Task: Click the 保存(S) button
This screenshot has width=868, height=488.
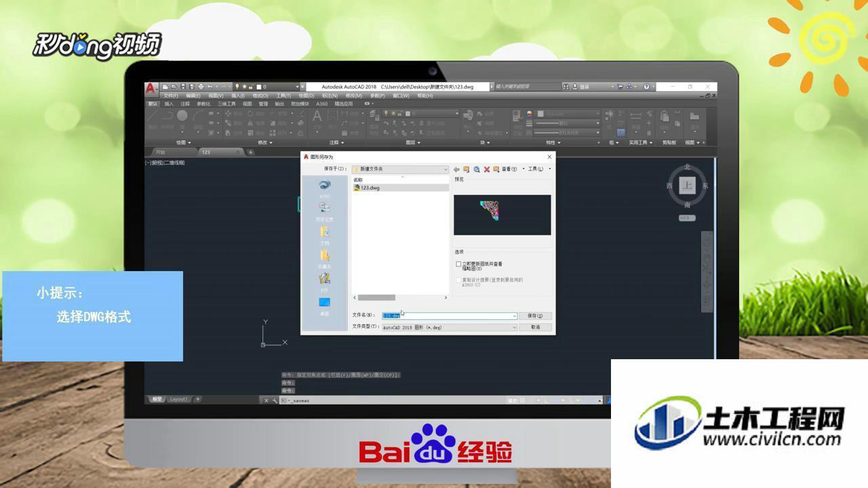Action: (x=535, y=316)
